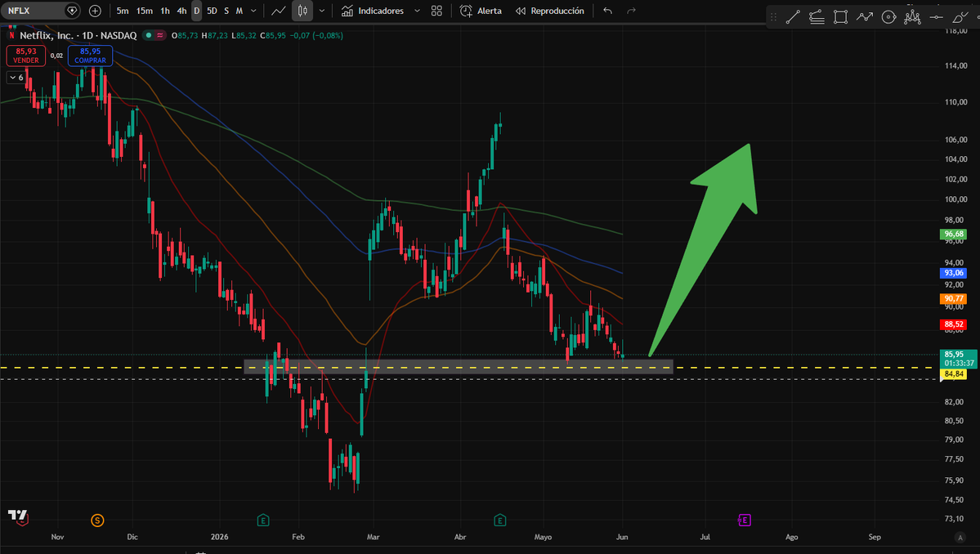
Task: Toggle auto scale A button
Action: tap(960, 537)
